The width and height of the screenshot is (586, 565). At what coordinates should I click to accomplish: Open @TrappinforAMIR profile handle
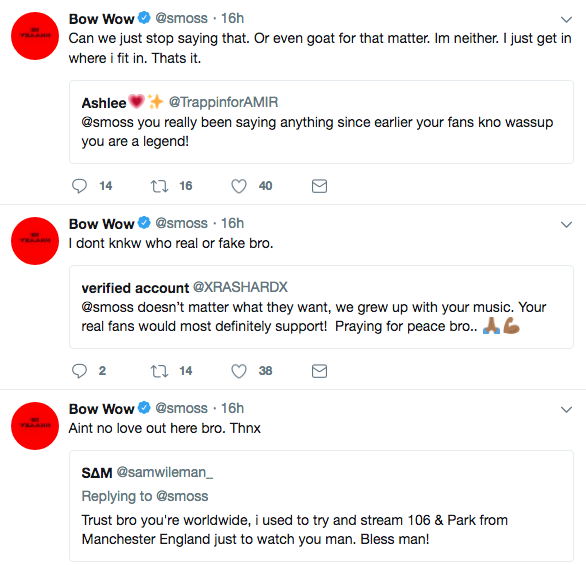click(223, 102)
